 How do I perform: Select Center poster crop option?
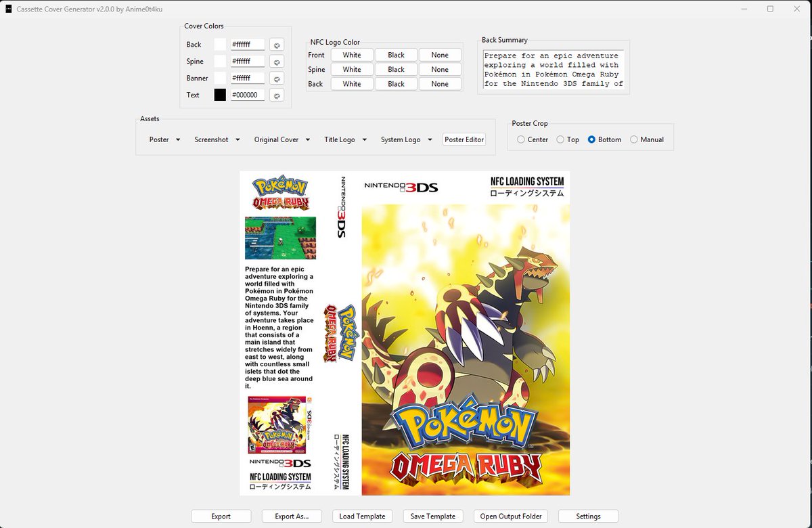[533, 139]
